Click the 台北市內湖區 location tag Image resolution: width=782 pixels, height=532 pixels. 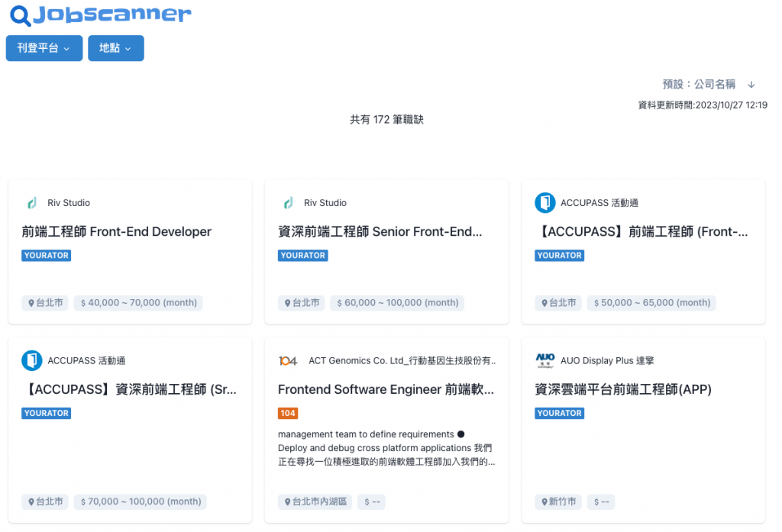[x=315, y=501]
